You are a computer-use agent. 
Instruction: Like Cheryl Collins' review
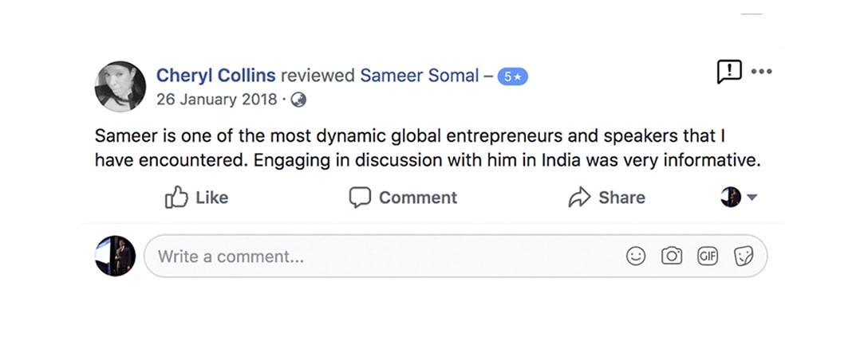(x=197, y=198)
